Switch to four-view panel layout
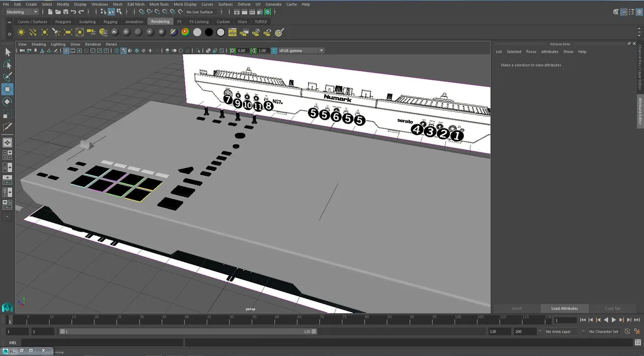Image resolution: width=644 pixels, height=356 pixels. click(8, 155)
